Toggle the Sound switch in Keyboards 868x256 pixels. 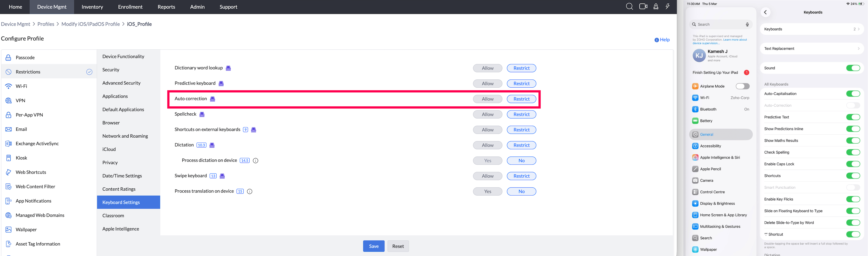tap(853, 68)
